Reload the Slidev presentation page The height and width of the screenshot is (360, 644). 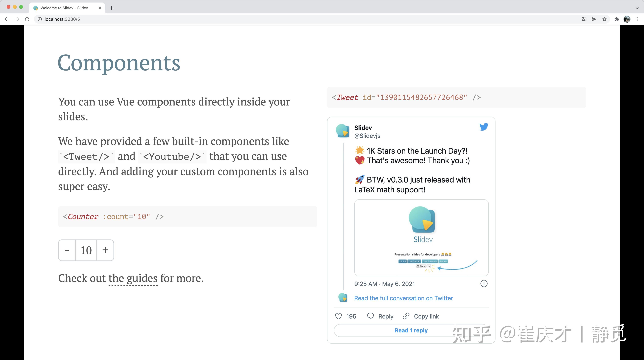[x=27, y=19]
